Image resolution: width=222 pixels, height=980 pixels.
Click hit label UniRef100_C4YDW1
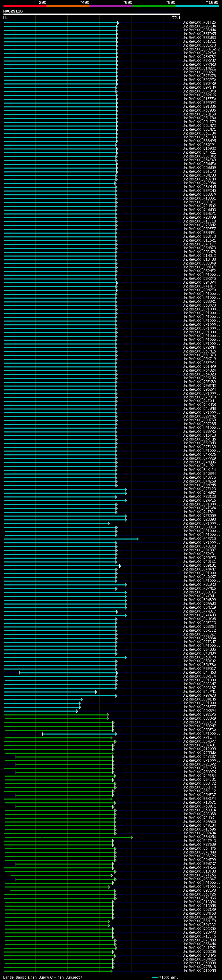pyautogui.click(x=199, y=596)
